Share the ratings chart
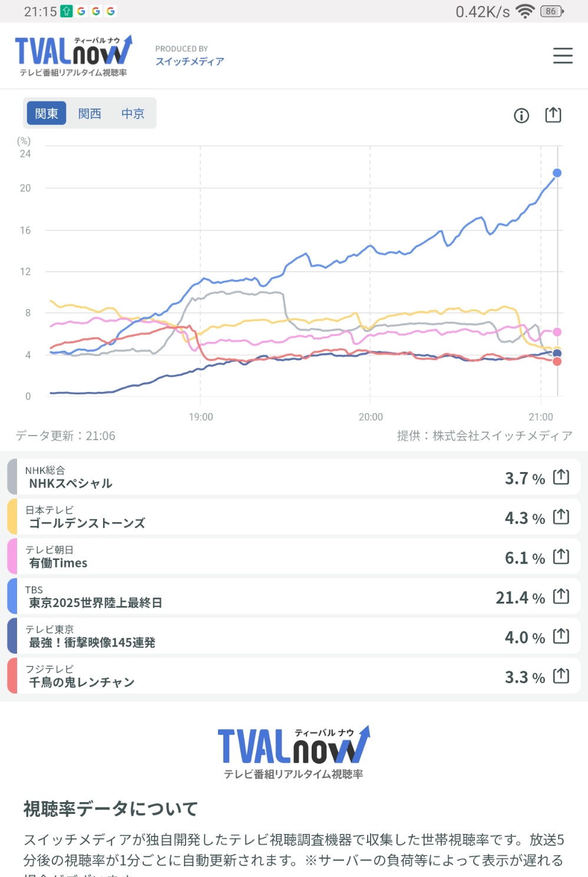The height and width of the screenshot is (877, 588). (x=553, y=115)
